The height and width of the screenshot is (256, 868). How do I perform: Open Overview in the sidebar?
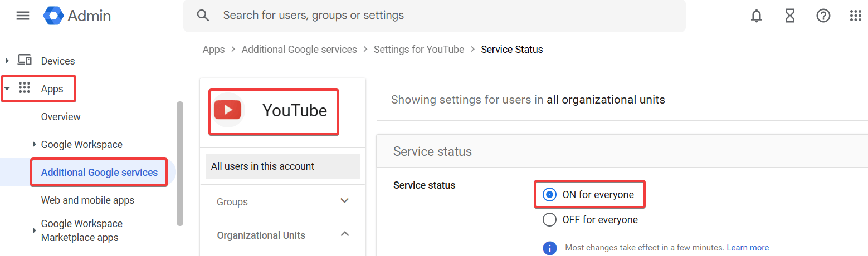[x=61, y=117]
